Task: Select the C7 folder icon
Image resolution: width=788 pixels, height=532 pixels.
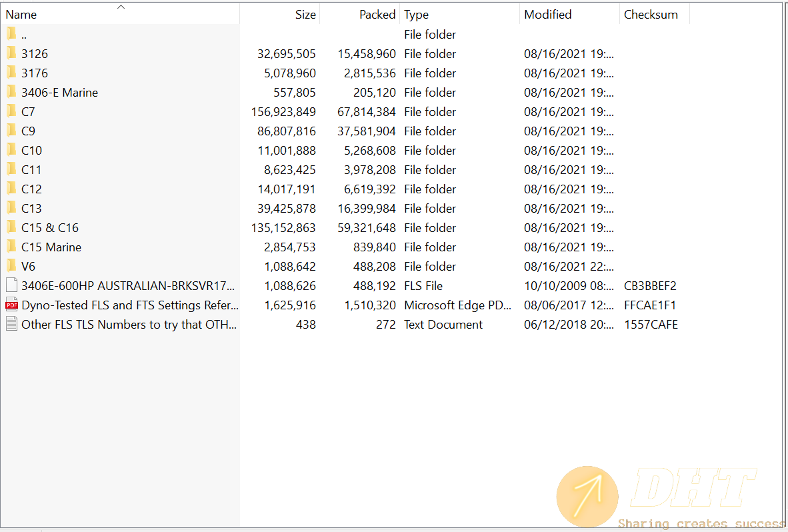Action: tap(11, 111)
